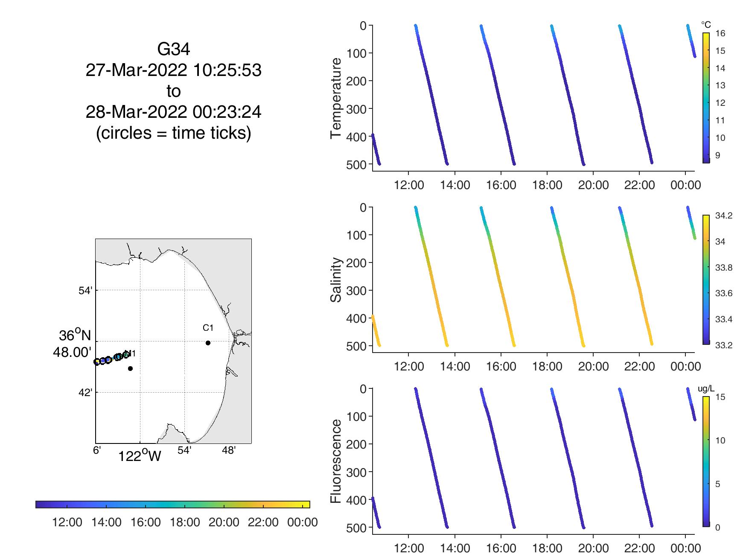Click 12:00 on the time colorbar
The width and height of the screenshot is (746, 560).
[67, 522]
